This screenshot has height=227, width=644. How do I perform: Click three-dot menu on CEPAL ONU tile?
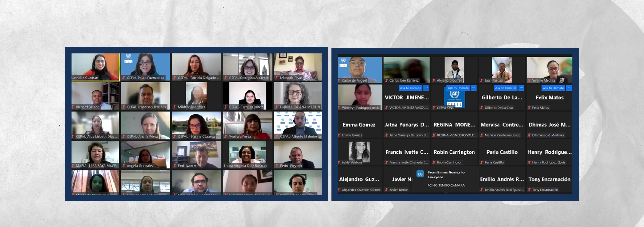(473, 88)
